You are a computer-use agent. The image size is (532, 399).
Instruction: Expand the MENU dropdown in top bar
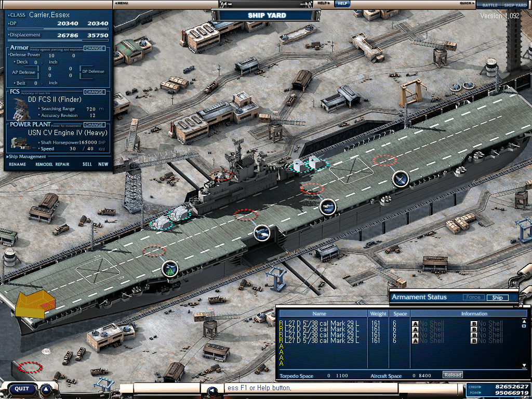122,3
